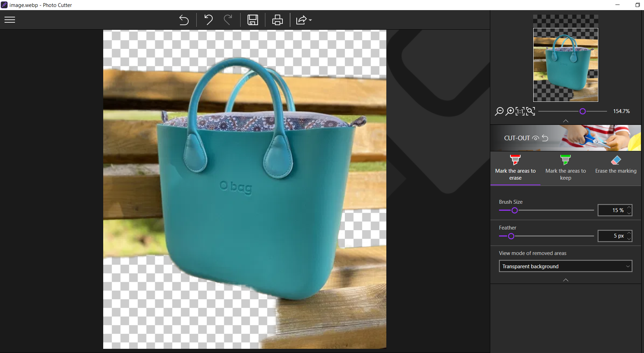The height and width of the screenshot is (353, 644).
Task: Click the CUT-OUT section header
Action: coord(566,138)
